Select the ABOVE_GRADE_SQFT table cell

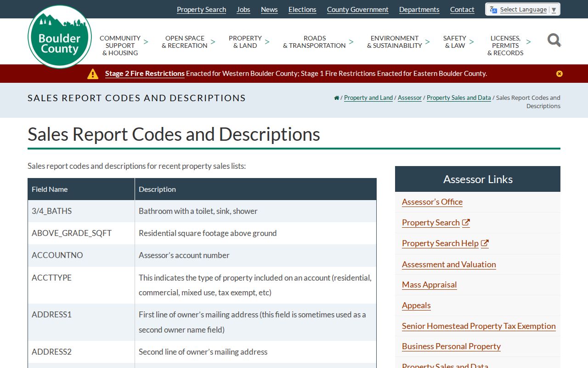click(x=81, y=233)
